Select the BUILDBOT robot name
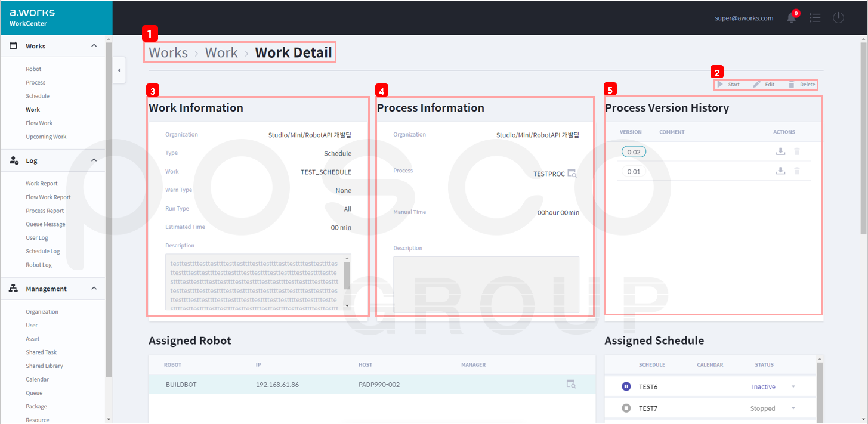 tap(181, 385)
